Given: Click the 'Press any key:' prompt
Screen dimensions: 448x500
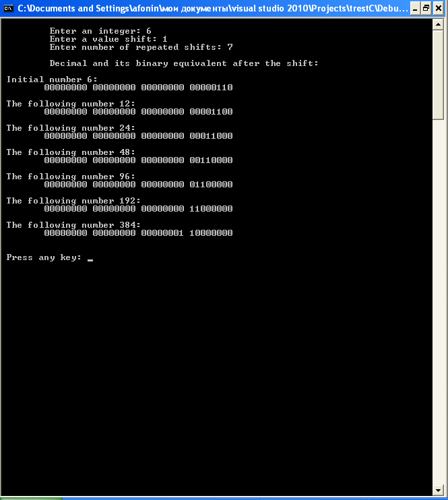Looking at the screenshot, I should click(x=44, y=257).
